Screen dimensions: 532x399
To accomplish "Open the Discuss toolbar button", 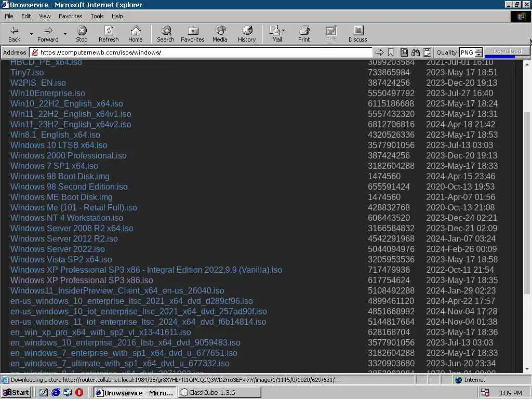I will 357,34.
